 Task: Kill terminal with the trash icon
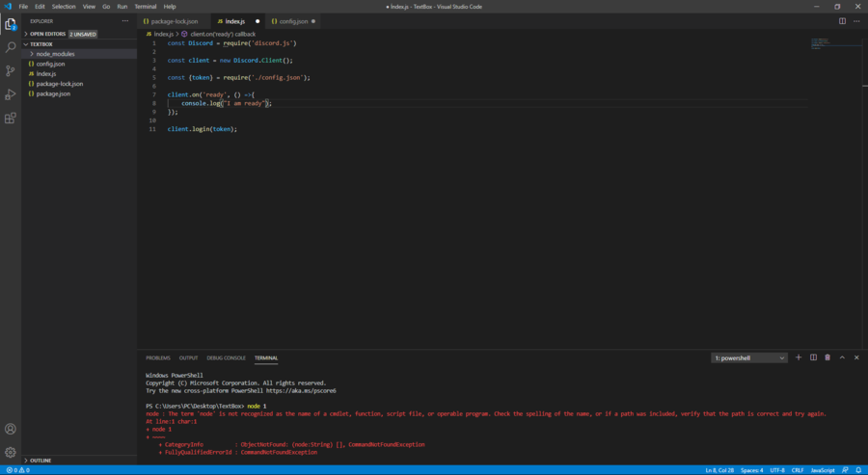pyautogui.click(x=827, y=357)
